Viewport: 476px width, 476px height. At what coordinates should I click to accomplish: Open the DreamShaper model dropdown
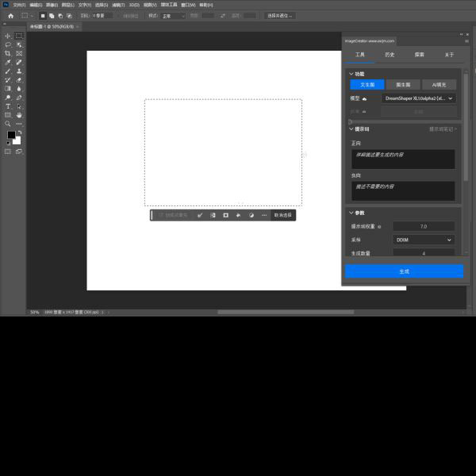coord(419,98)
